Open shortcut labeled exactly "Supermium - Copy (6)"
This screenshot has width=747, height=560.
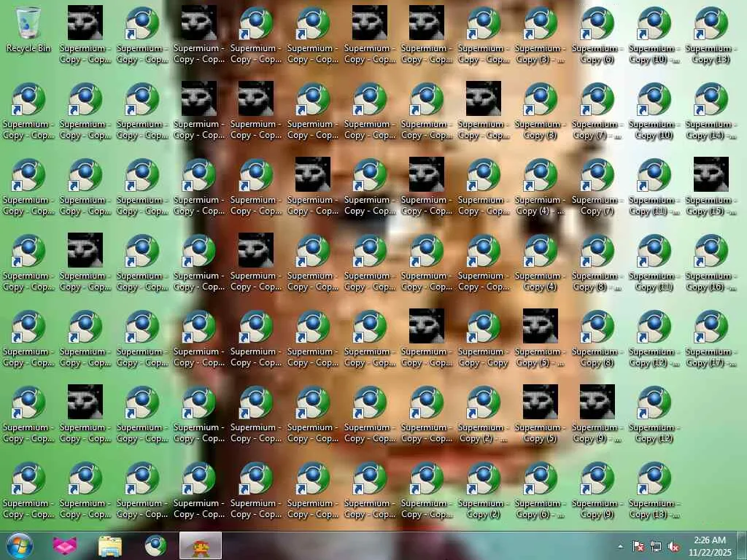click(x=597, y=35)
